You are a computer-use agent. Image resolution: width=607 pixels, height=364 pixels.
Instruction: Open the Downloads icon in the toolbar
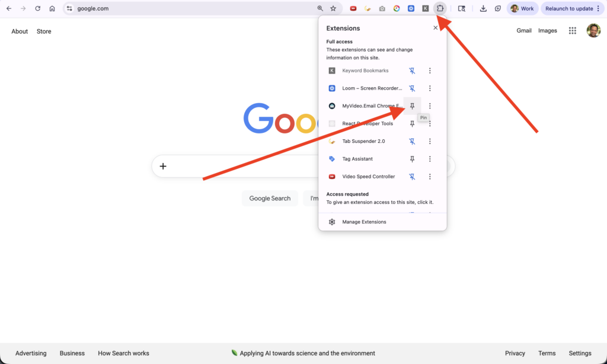(x=483, y=8)
